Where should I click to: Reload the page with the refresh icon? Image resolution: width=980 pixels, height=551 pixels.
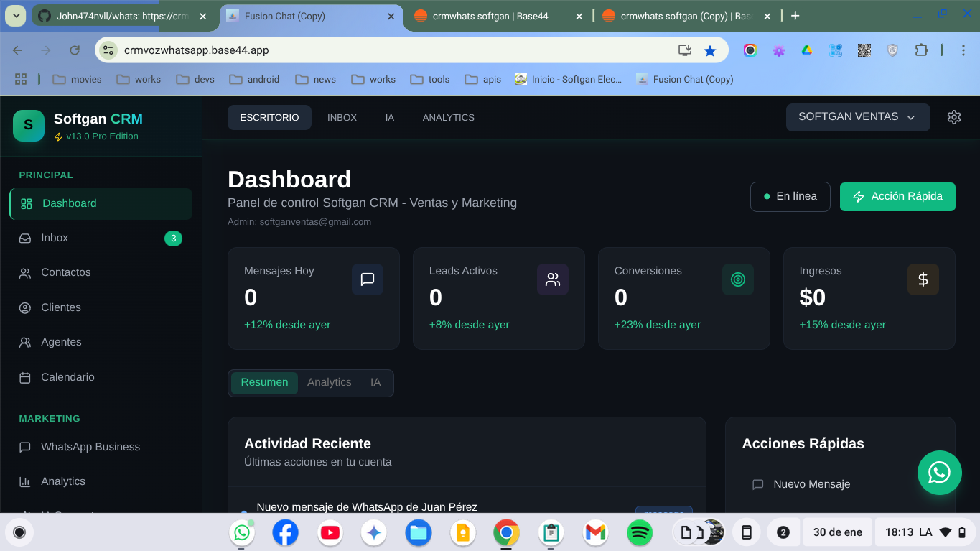pos(75,50)
